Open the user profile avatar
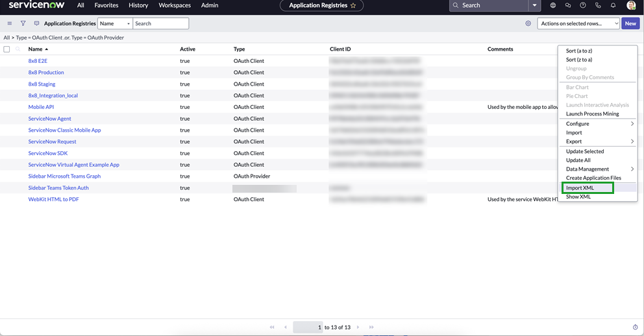This screenshot has height=336, width=644. coord(631,5)
